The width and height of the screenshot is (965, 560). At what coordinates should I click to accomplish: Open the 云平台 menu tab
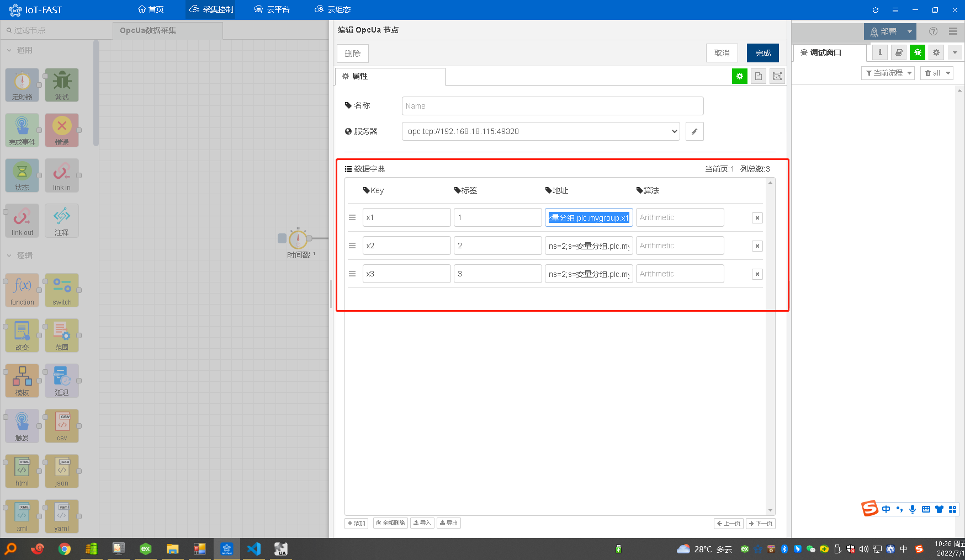[272, 9]
